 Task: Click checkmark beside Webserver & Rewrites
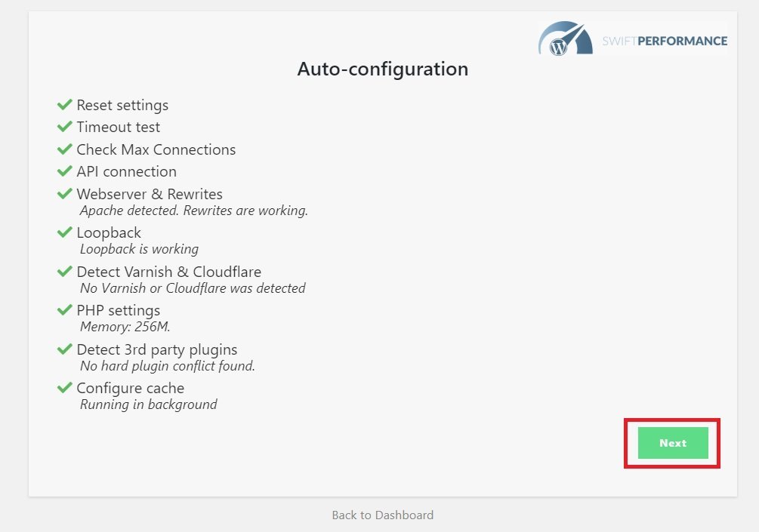64,193
